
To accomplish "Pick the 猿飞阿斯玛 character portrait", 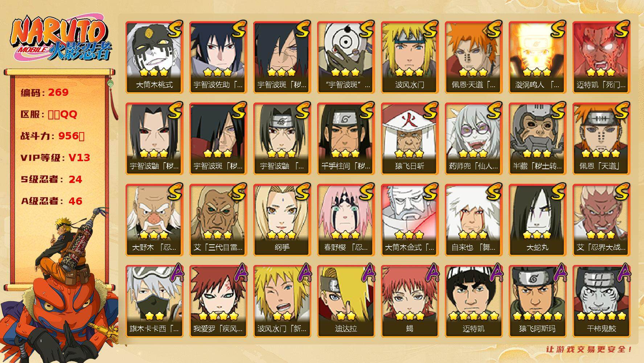I will click(x=538, y=301).
